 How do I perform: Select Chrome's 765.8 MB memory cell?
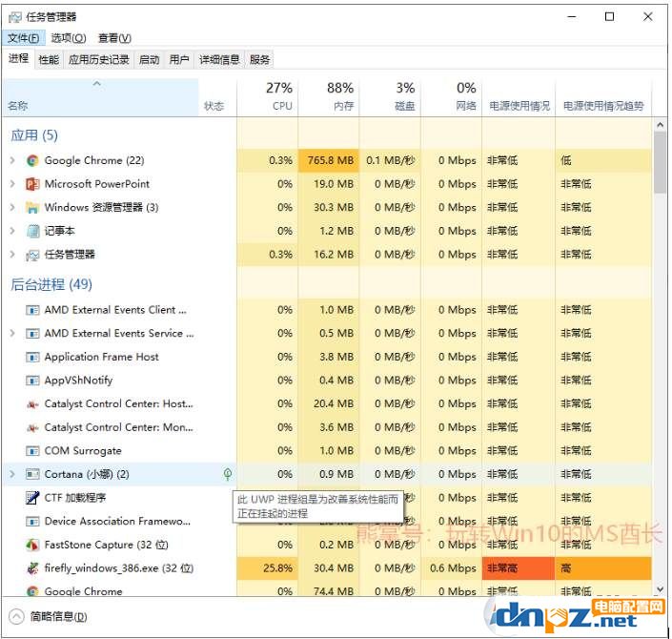(329, 160)
